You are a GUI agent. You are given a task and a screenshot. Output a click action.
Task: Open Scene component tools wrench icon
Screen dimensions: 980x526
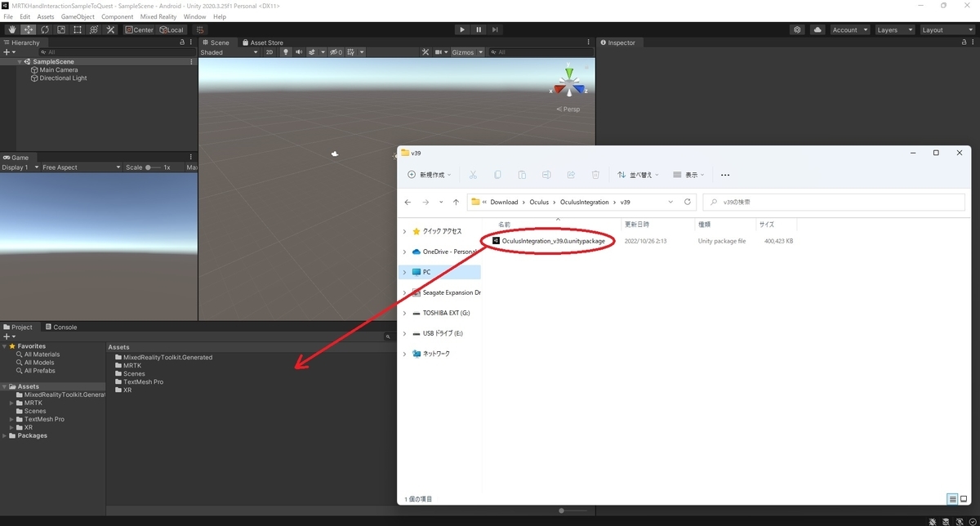425,52
